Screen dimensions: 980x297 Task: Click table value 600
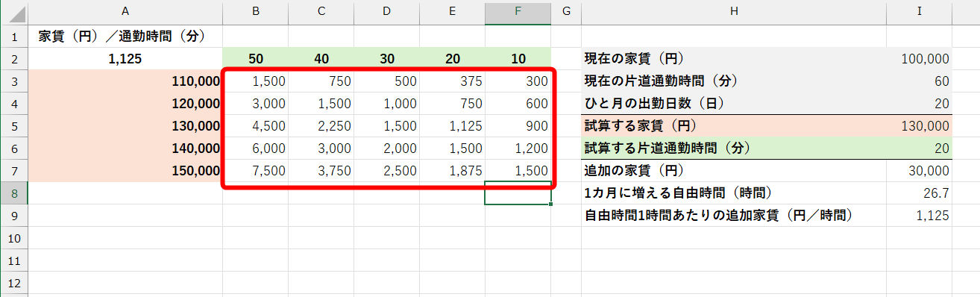coord(518,103)
